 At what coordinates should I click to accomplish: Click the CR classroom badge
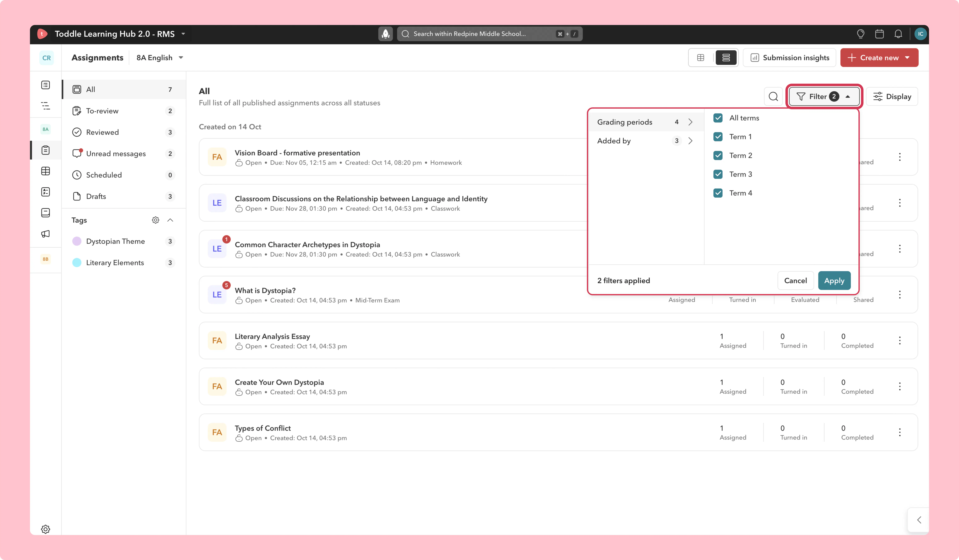tap(46, 58)
